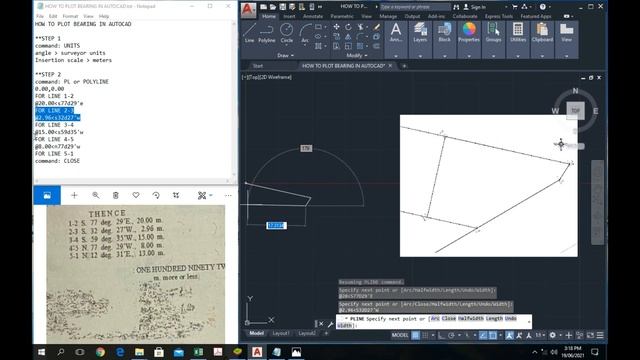The height and width of the screenshot is (360, 640).
Task: Click the Length option in command line
Action: pos(494,318)
